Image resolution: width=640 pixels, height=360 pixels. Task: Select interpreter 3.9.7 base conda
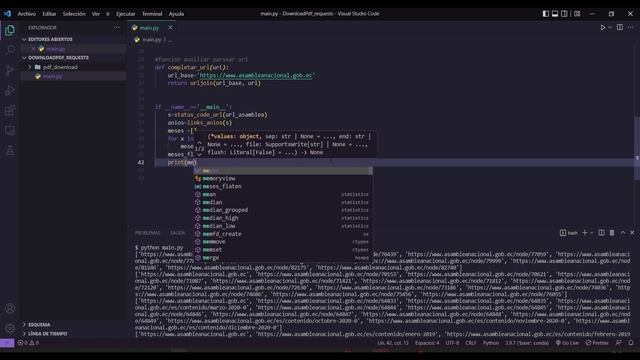tap(527, 343)
